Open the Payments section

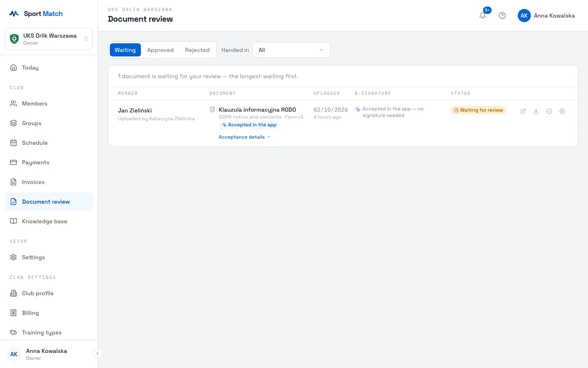(49, 162)
